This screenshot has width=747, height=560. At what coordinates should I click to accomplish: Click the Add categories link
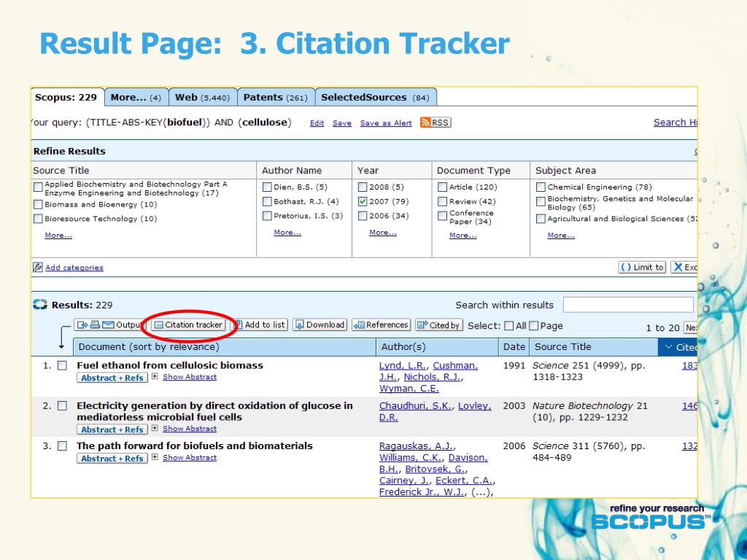74,268
